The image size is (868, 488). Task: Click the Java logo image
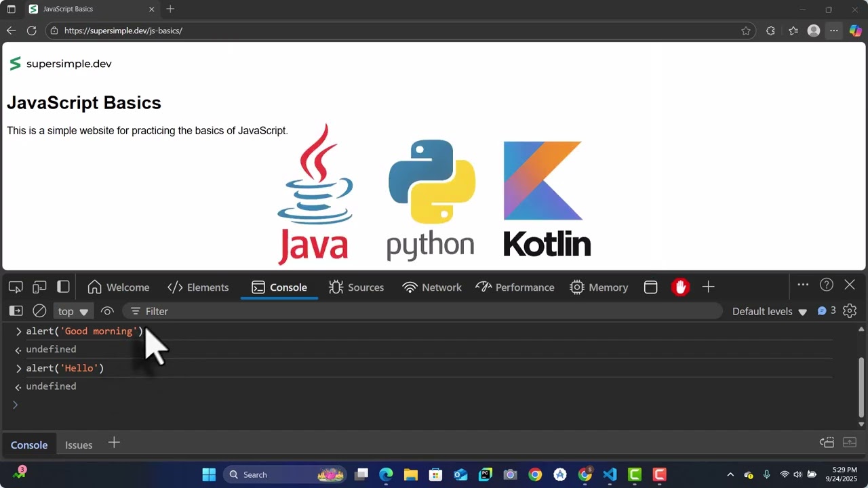tap(315, 194)
